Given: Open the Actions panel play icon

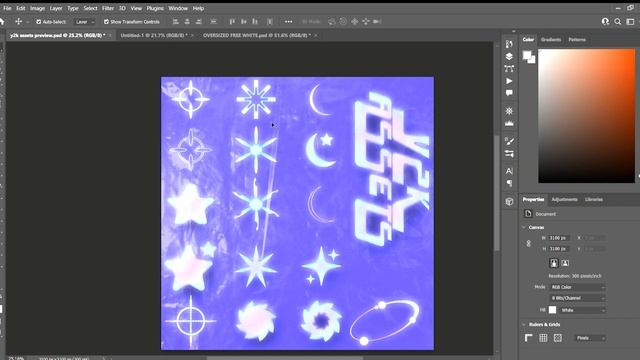Looking at the screenshot, I should [x=509, y=81].
